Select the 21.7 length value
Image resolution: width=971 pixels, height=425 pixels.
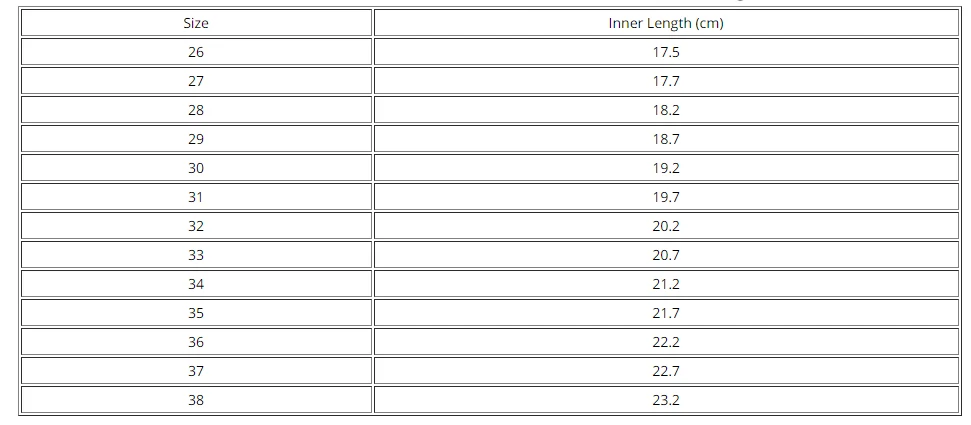(x=665, y=313)
